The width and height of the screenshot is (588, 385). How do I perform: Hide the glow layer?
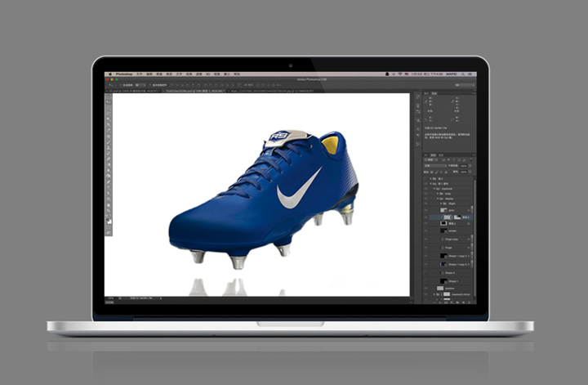425,210
